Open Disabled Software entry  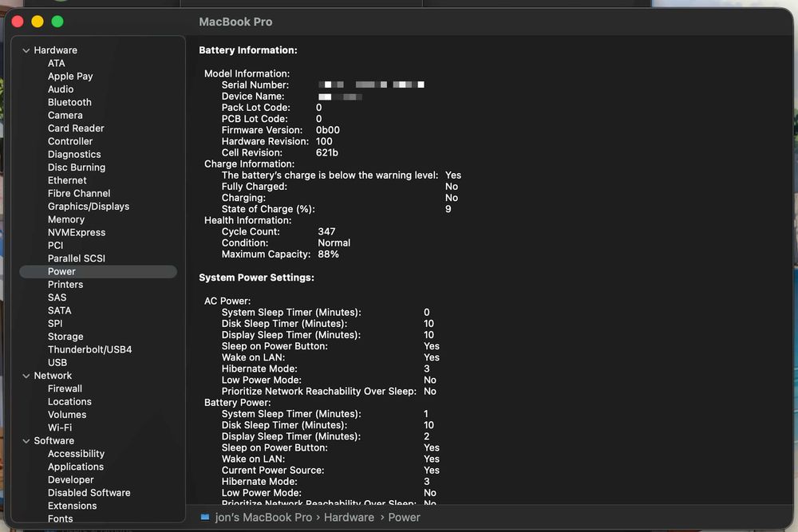click(89, 493)
